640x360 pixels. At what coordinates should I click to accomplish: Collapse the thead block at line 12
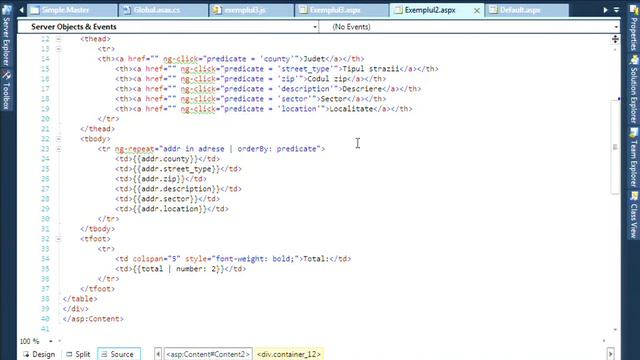pos(58,39)
